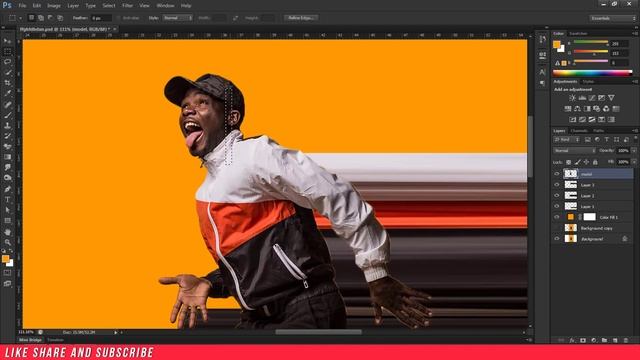Viewport: 640px width, 360px height.
Task: Switch to the Swatches tab
Action: click(x=578, y=33)
